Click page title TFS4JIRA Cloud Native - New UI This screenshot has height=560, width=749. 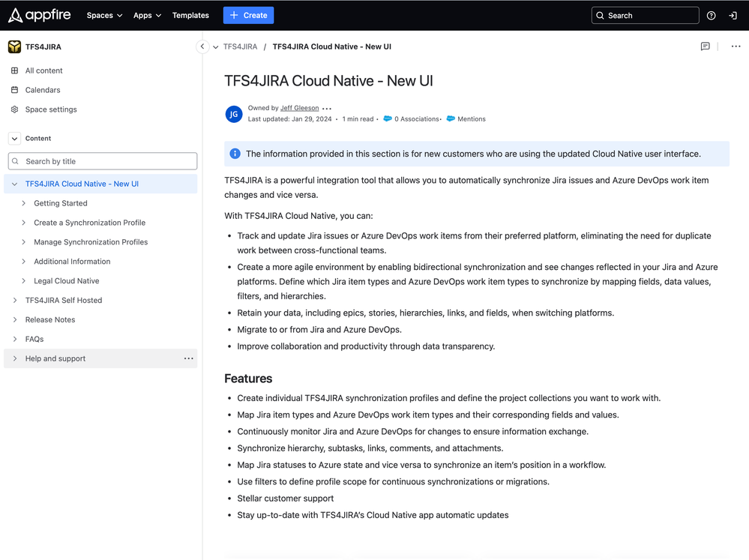pyautogui.click(x=328, y=81)
